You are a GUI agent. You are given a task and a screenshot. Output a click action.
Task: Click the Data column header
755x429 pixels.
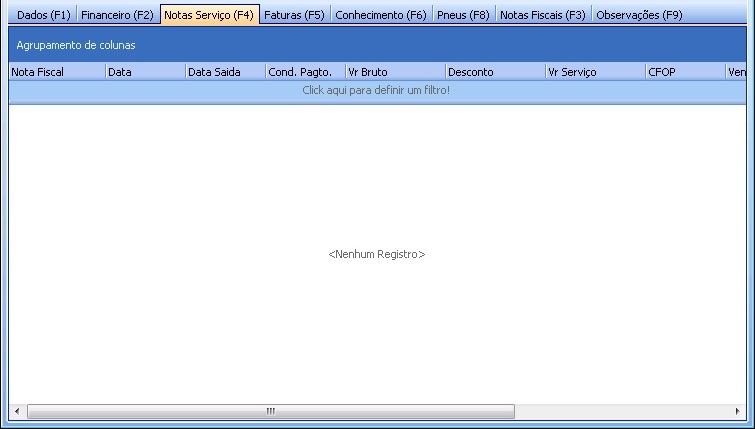pyautogui.click(x=145, y=72)
